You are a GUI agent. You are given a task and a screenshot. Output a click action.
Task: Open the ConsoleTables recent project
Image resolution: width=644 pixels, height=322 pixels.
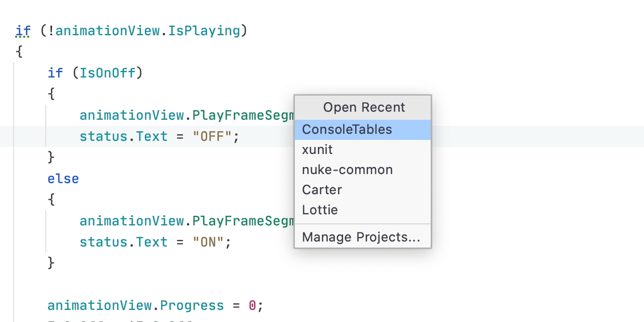(347, 129)
